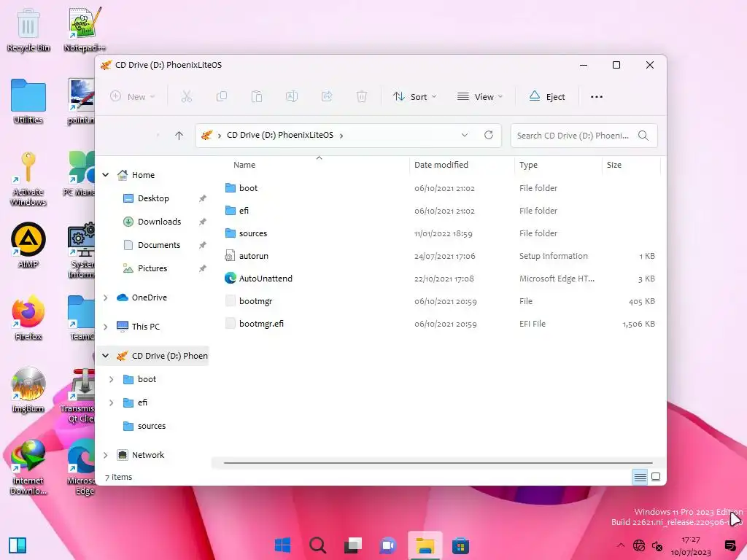Click the Delete trash icon in toolbar
Viewport: 747px width, 560px height.
pos(362,97)
